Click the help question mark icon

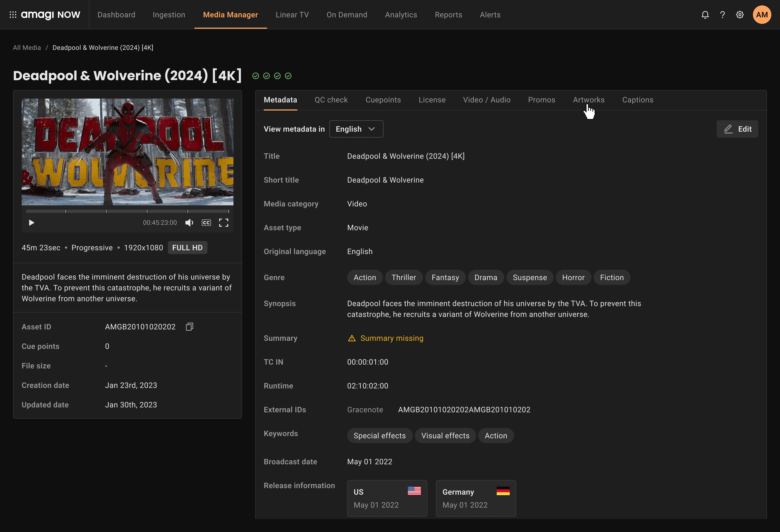[722, 15]
